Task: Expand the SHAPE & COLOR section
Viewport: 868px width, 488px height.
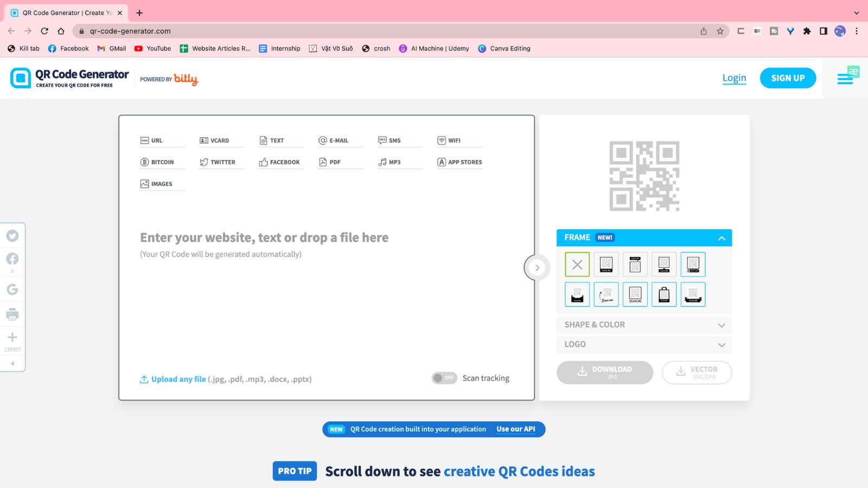Action: coord(644,325)
